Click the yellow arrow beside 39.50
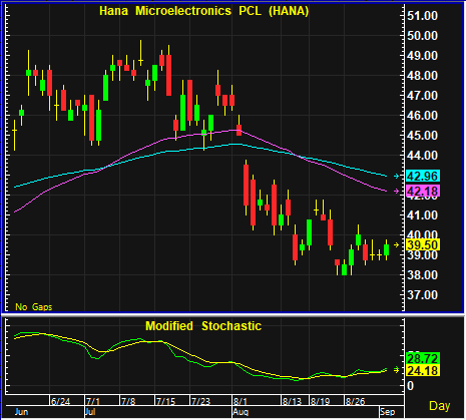The width and height of the screenshot is (466, 420). [x=396, y=245]
